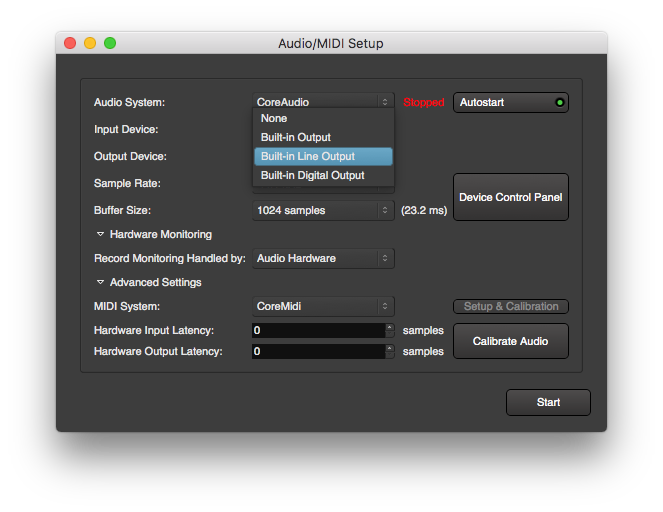The height and width of the screenshot is (512, 663).
Task: Click the Setup & Calibration button
Action: (x=510, y=306)
